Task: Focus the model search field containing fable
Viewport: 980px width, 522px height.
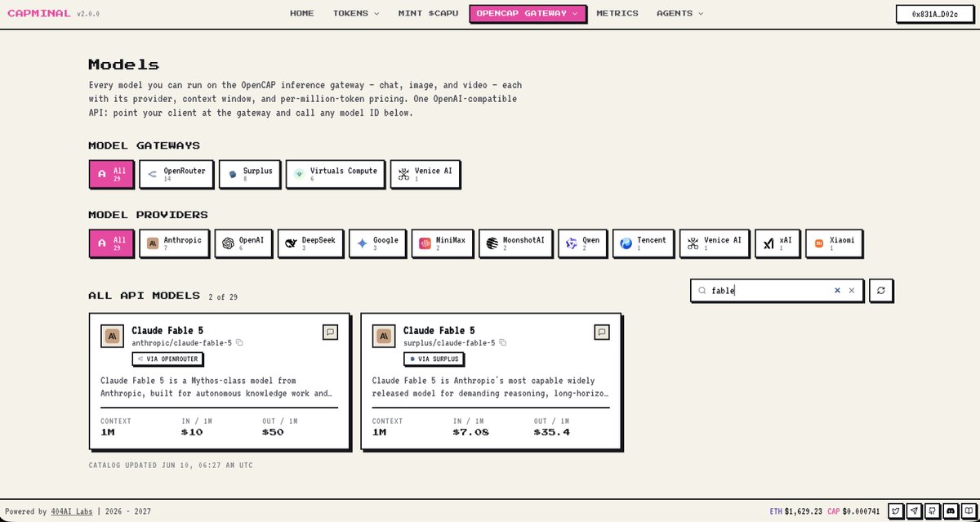Action: (x=777, y=290)
